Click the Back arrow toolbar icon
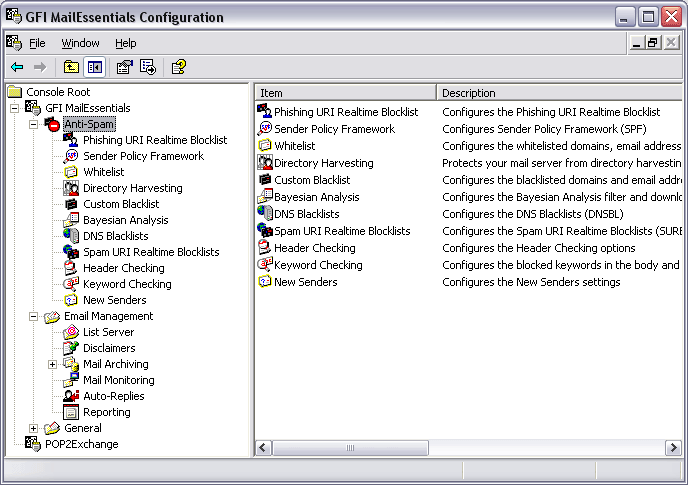Viewport: 688px width, 485px height. point(17,67)
